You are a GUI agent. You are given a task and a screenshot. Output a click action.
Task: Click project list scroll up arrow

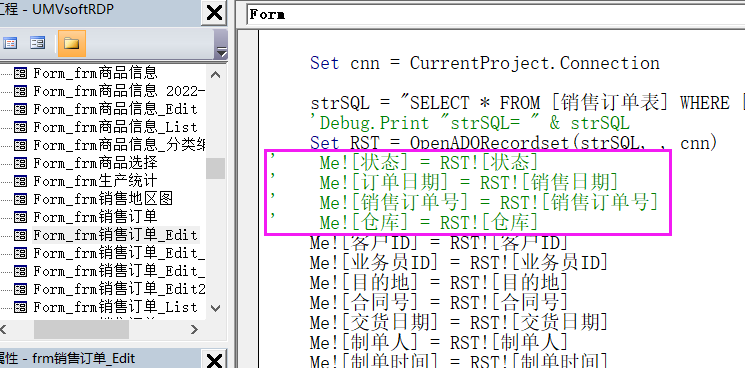pyautogui.click(x=215, y=75)
